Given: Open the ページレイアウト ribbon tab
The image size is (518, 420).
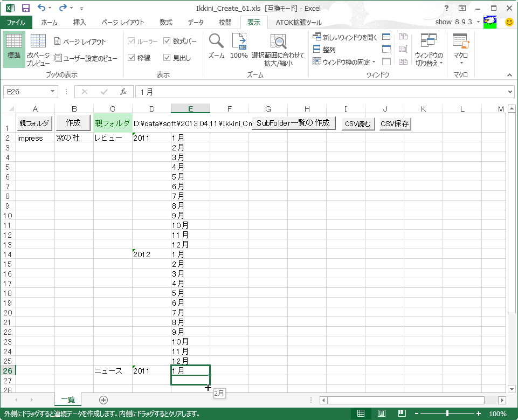Looking at the screenshot, I should pyautogui.click(x=122, y=22).
